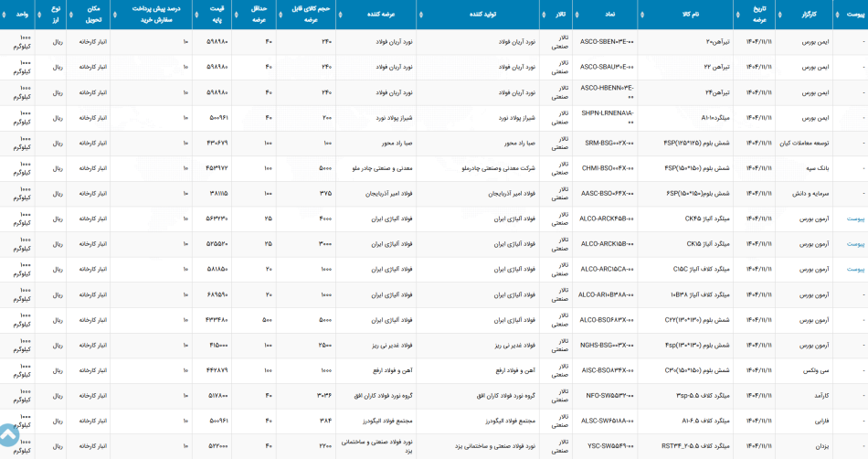Click product شمش بلوم (150*150) 6SP
The height and width of the screenshot is (459, 868).
pyautogui.click(x=698, y=194)
